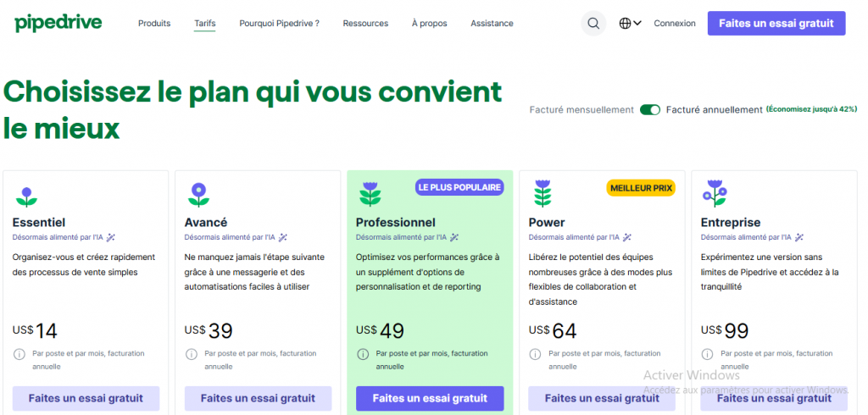
Task: Start free trial for Avancé plan
Action: [x=258, y=398]
